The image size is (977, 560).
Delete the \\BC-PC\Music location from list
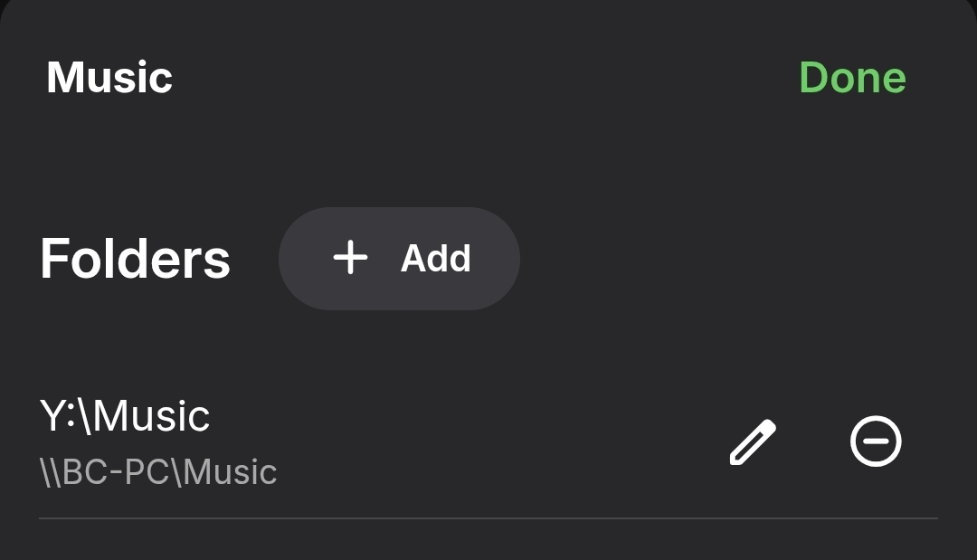point(876,442)
